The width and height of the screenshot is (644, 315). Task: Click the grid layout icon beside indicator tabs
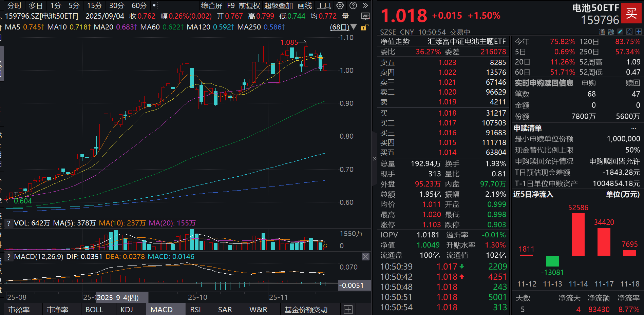[x=348, y=309]
